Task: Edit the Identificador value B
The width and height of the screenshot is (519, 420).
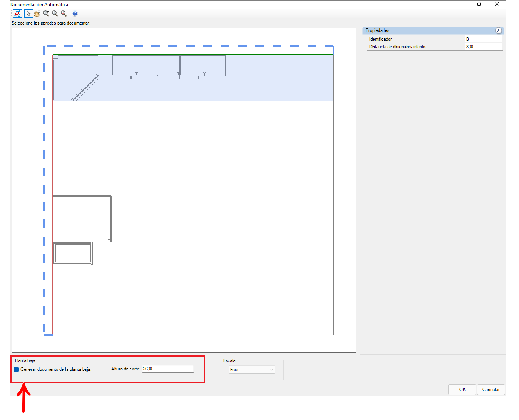Action: pos(484,39)
